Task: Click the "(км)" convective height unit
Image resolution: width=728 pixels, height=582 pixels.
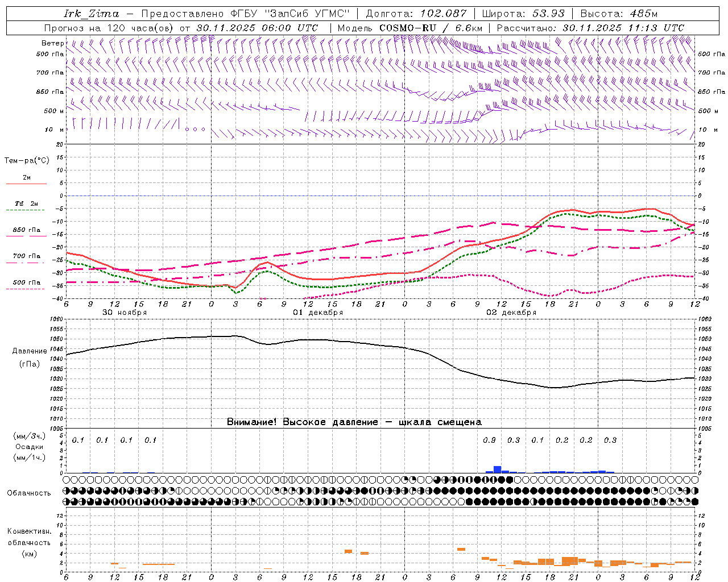Action: (29, 554)
